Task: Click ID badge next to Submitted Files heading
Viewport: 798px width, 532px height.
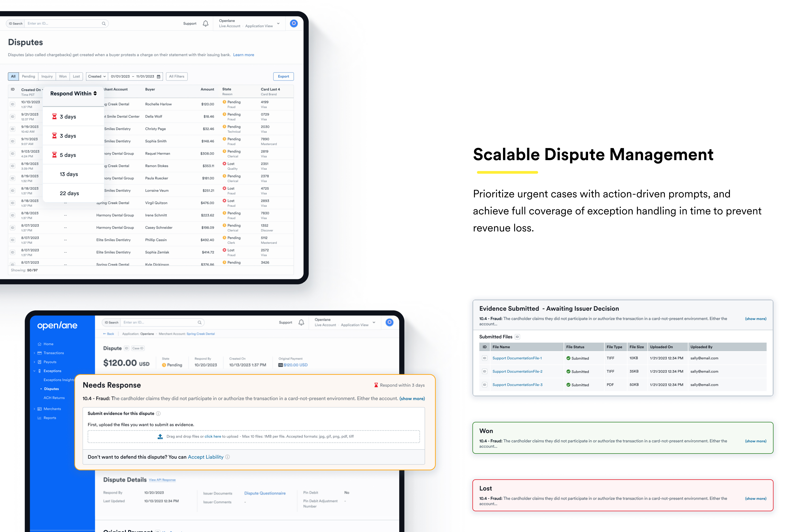Action: click(517, 337)
